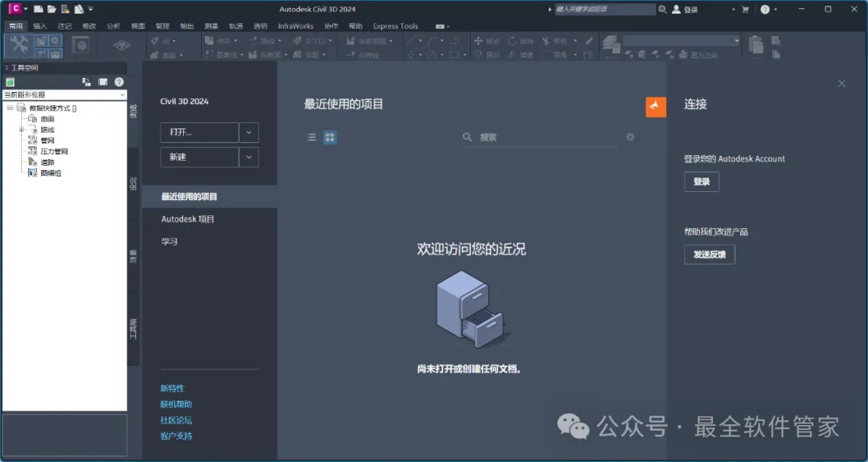
Task: Switch to the 工具箱 vertical Toolspace tab
Action: click(x=133, y=329)
